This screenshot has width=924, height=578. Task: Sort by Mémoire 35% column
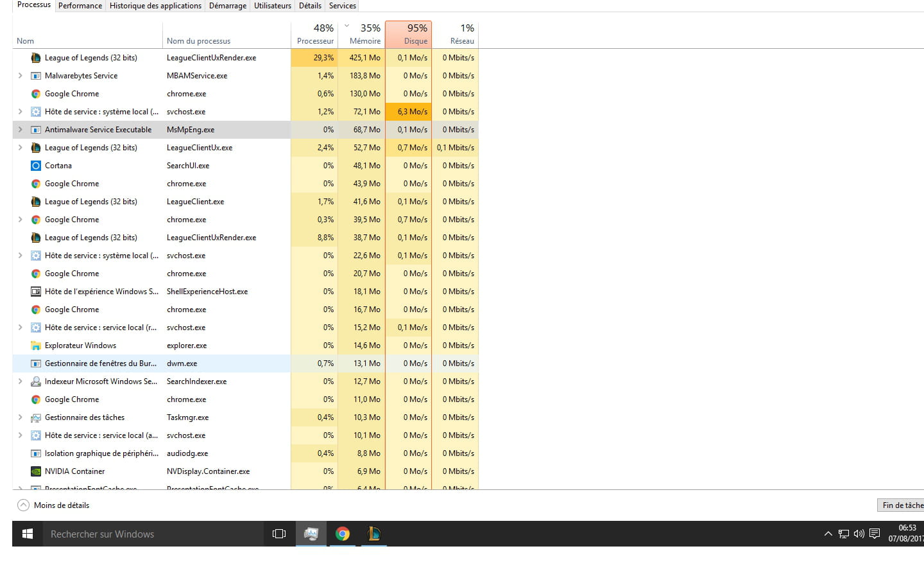(x=361, y=35)
